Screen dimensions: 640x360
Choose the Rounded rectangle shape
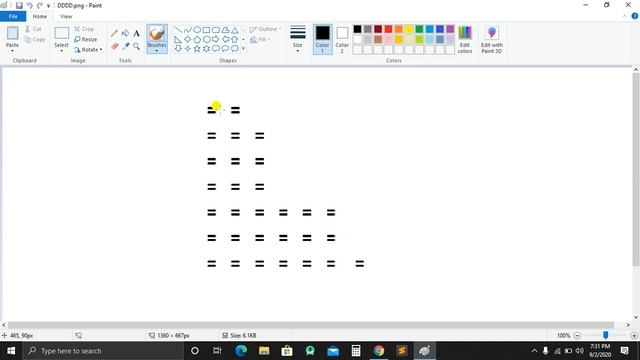(x=216, y=30)
